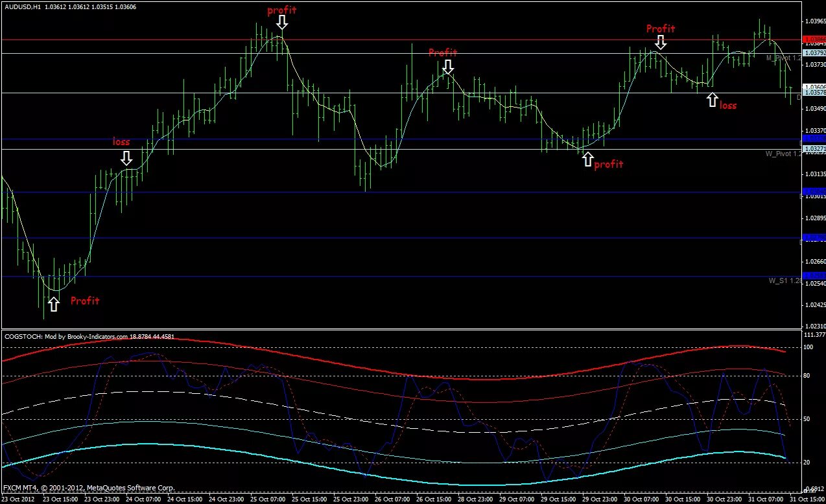Click time axis label 25 Oct 15:00
Screen dimensions: 826x504
pyautogui.click(x=310, y=499)
